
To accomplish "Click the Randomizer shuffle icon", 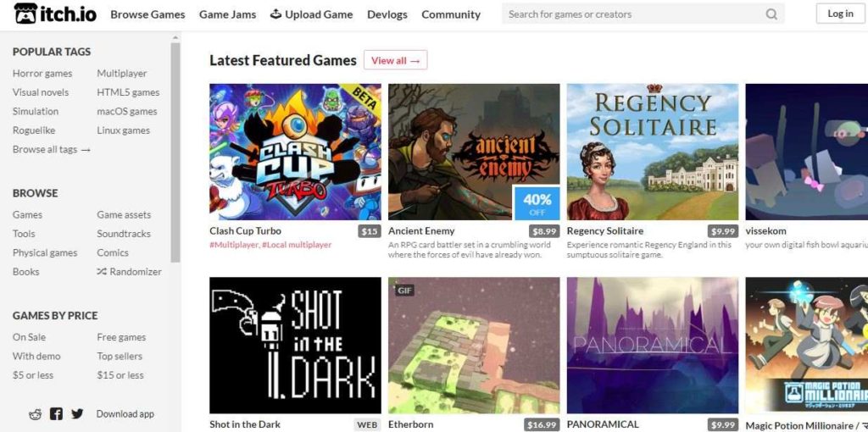I will [x=102, y=272].
